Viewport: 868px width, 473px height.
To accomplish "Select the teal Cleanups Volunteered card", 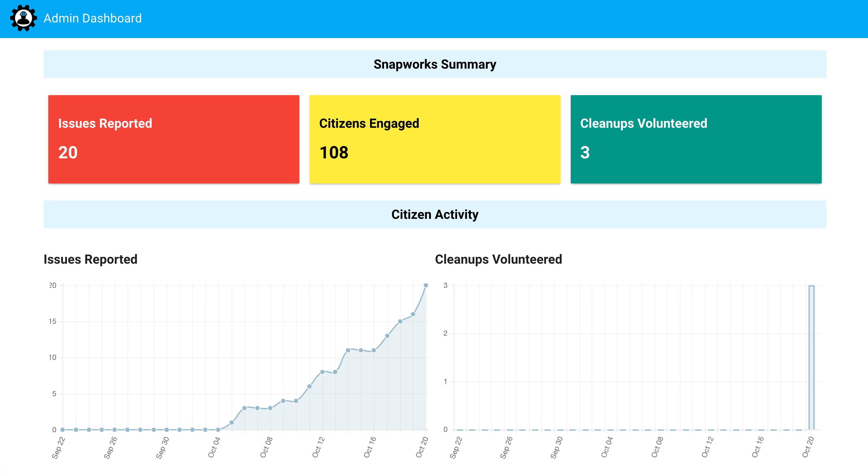I will (x=696, y=139).
